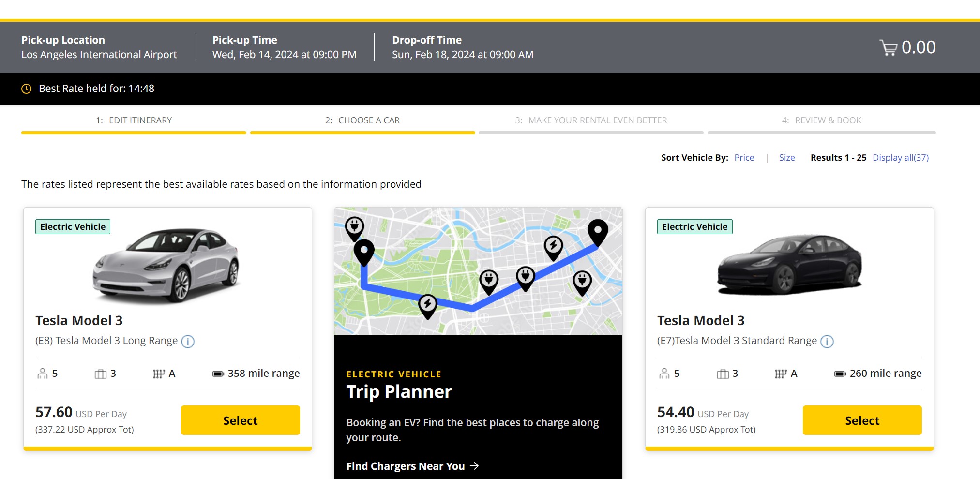Image resolution: width=980 pixels, height=479 pixels.
Task: Display all 37 vehicle results
Action: pos(900,158)
